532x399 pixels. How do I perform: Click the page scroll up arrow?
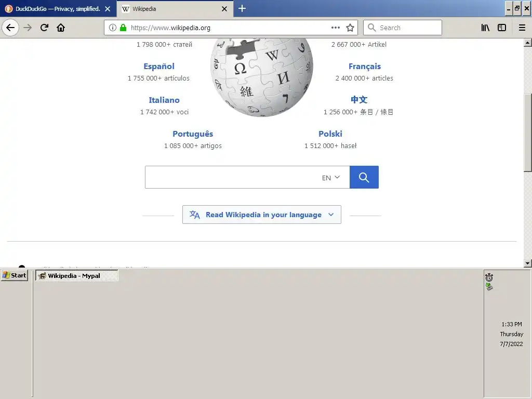528,43
